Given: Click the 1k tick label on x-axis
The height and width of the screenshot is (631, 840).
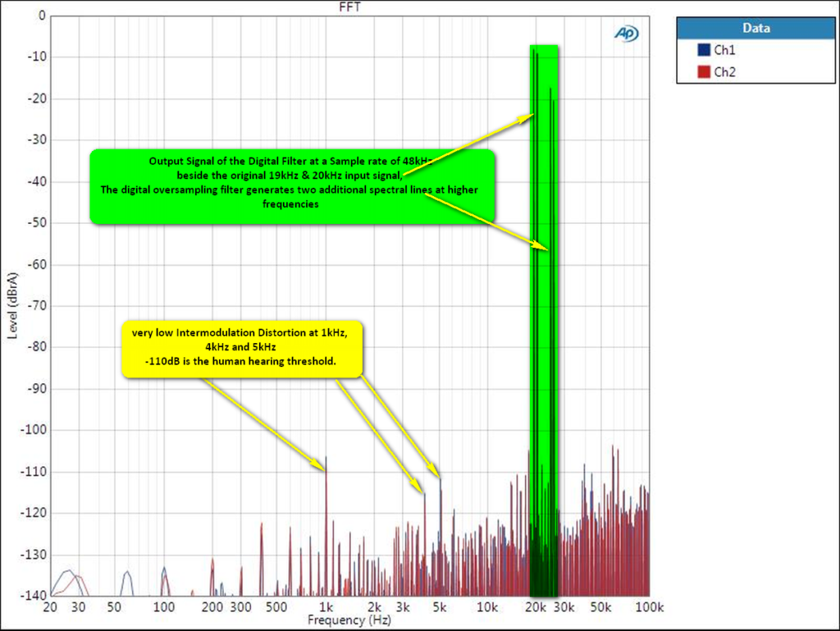Looking at the screenshot, I should 326,607.
